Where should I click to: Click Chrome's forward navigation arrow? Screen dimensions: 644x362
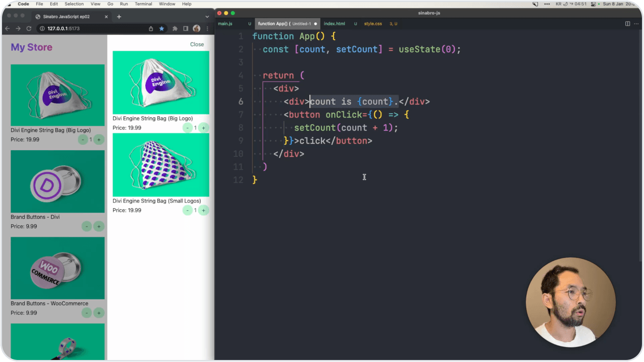tap(18, 29)
